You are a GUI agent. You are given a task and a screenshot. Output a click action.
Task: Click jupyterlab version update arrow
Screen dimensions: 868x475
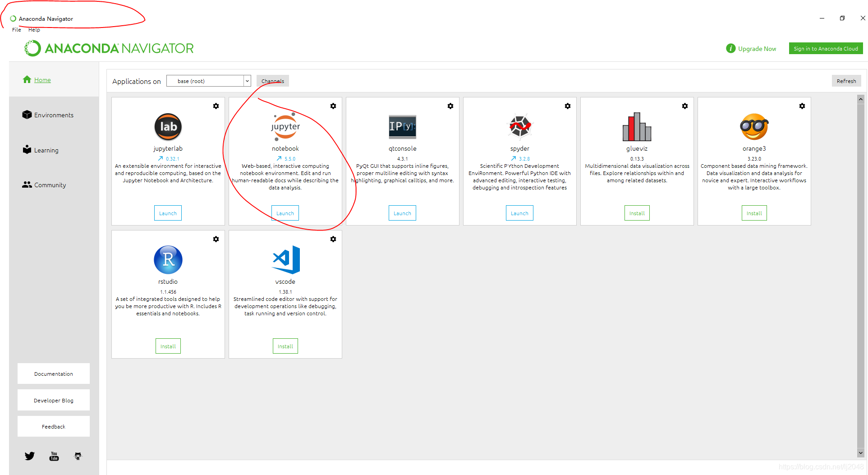click(161, 158)
